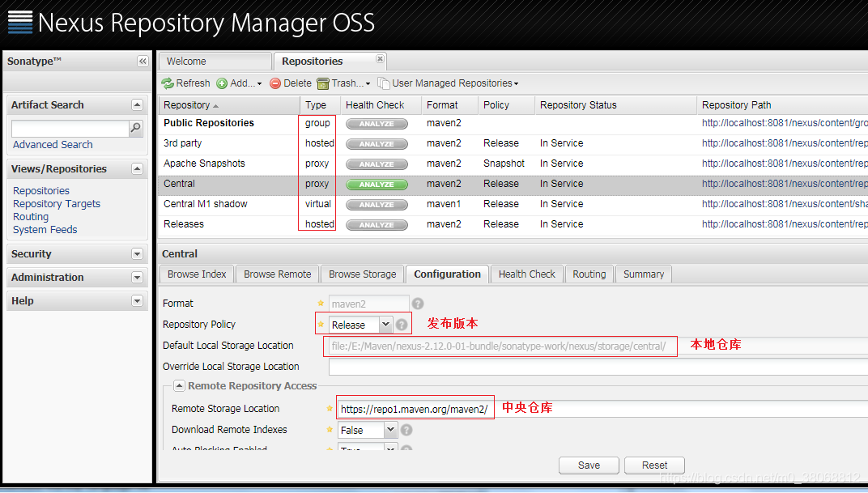Image resolution: width=868 pixels, height=493 pixels.
Task: Switch to the Welcome tab
Action: tap(215, 62)
